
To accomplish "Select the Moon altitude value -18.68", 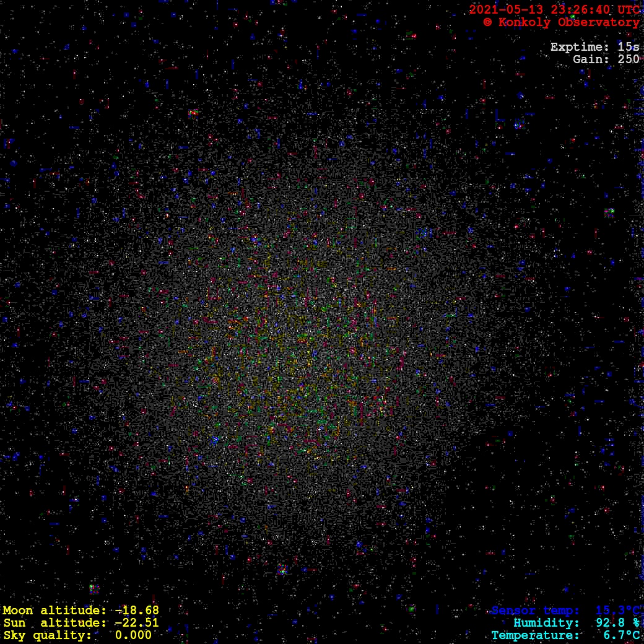I will (137, 611).
